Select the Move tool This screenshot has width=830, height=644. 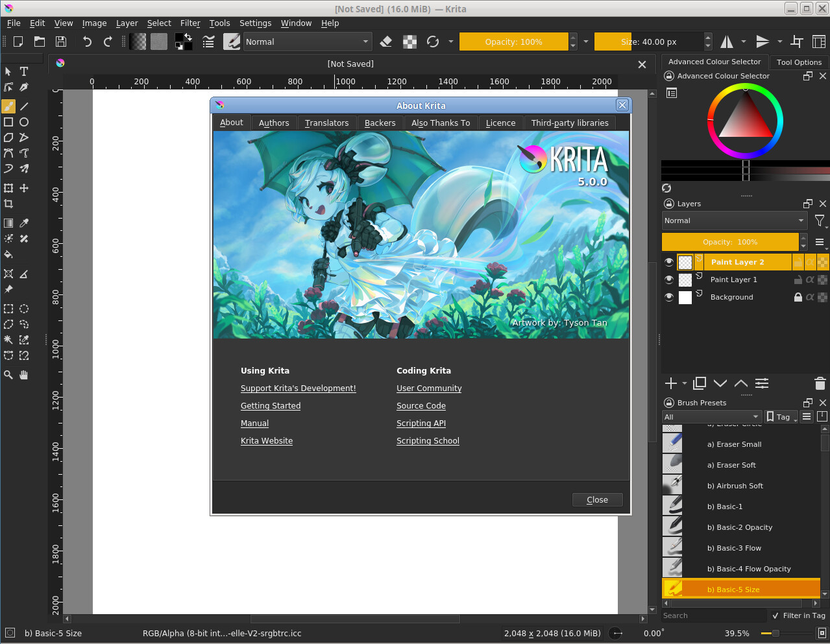click(x=24, y=188)
